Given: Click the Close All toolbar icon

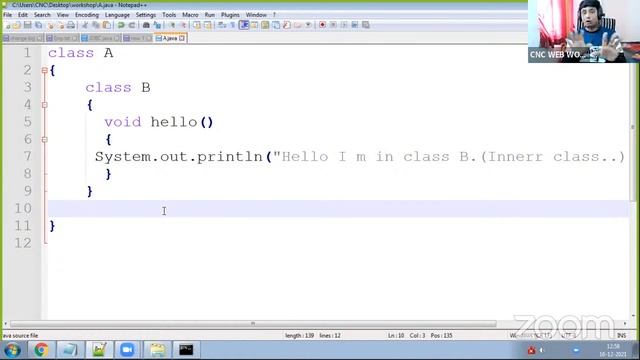Looking at the screenshot, I should [61, 25].
